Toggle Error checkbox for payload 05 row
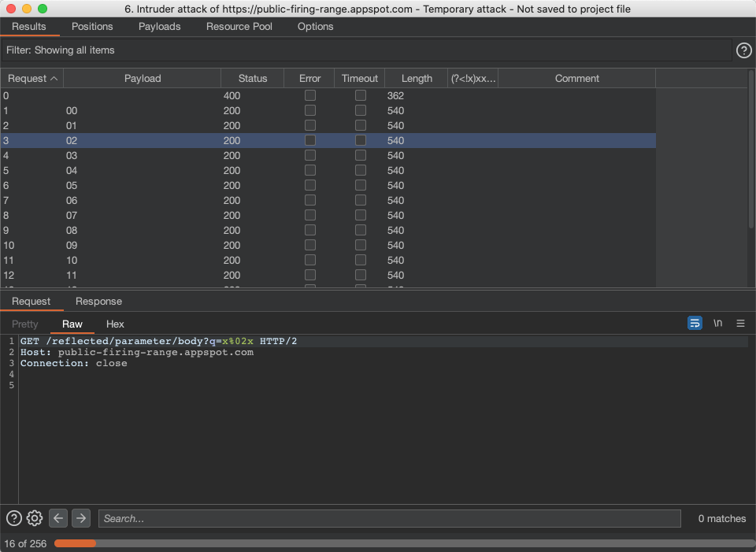Screen dimensions: 756x552 click(x=310, y=185)
